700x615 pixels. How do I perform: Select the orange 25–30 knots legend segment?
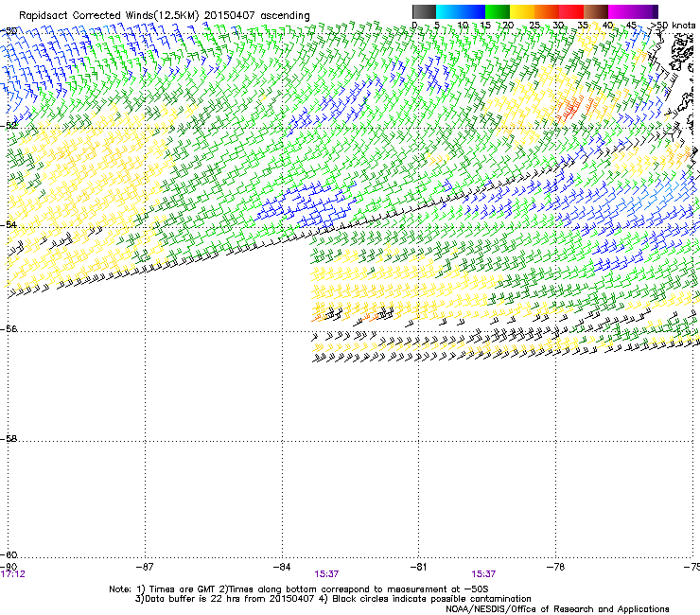click(x=547, y=11)
